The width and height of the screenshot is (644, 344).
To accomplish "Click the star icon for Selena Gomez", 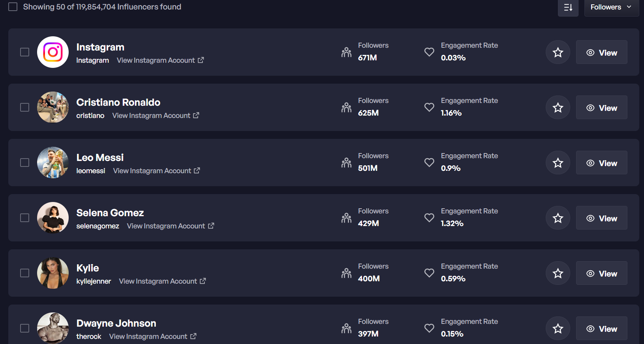I will [558, 218].
